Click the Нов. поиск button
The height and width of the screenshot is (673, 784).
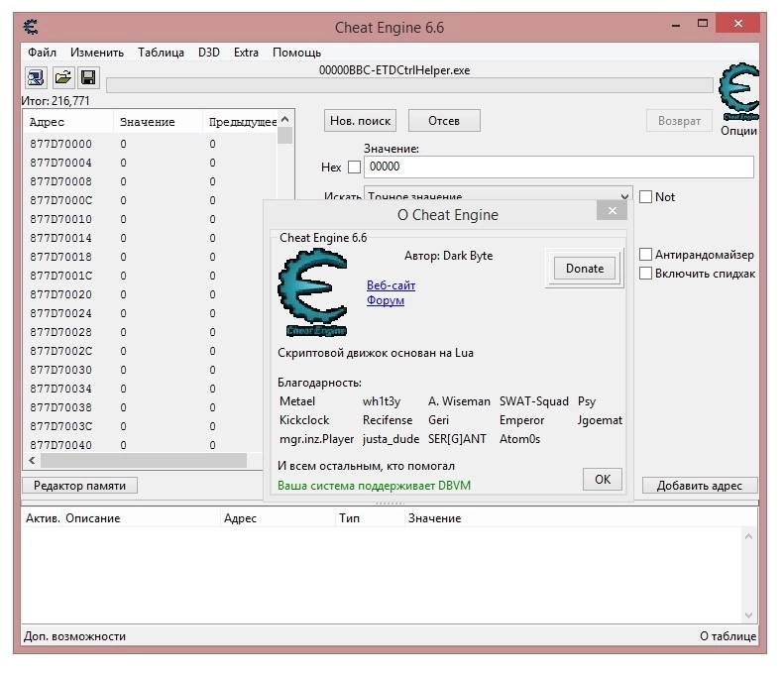coord(360,121)
